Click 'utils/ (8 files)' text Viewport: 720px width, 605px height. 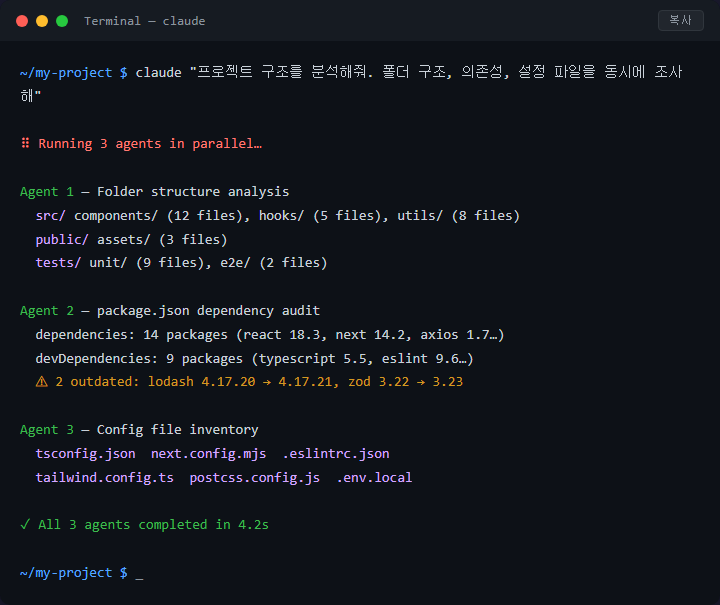(x=458, y=215)
